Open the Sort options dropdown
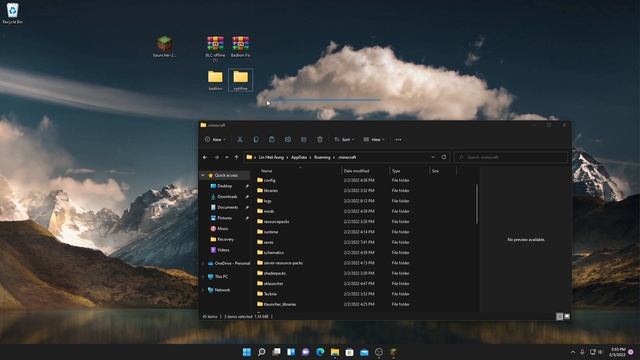 pos(344,140)
